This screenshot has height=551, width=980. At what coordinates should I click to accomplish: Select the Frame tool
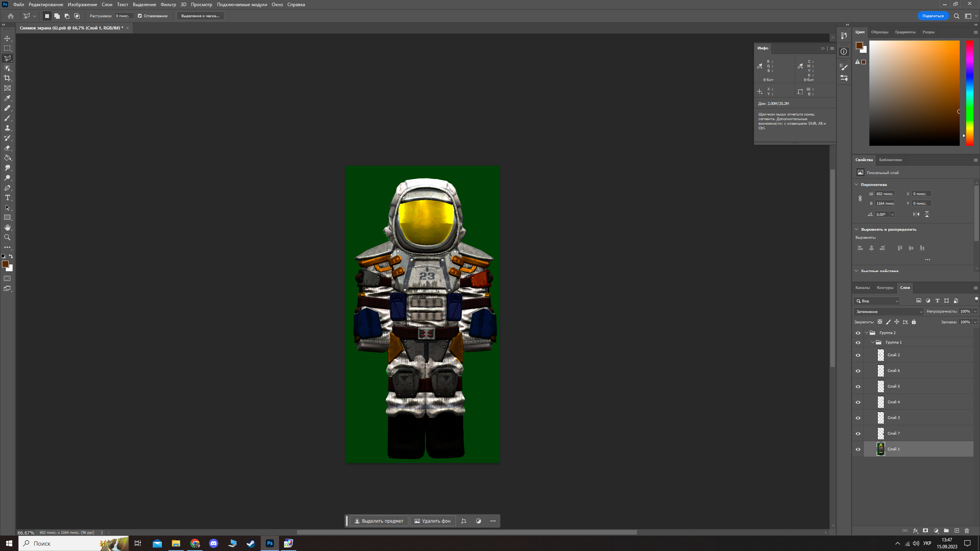click(7, 88)
